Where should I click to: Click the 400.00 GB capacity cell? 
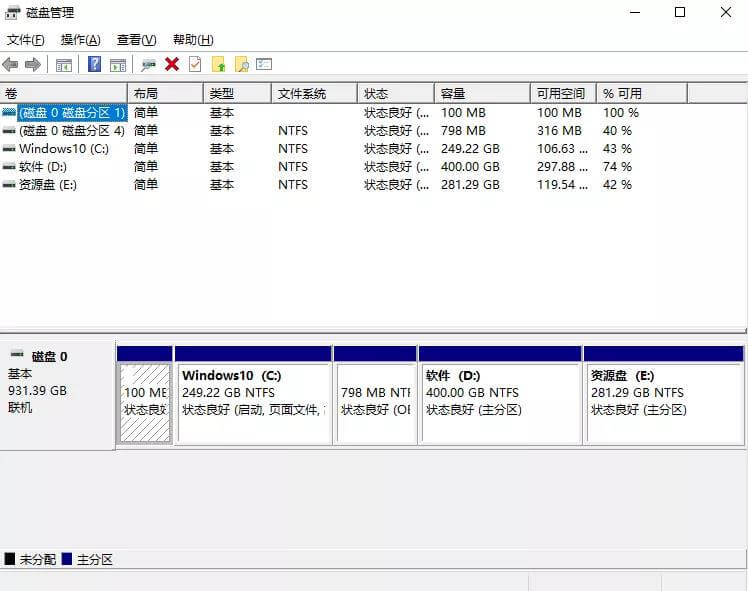(x=470, y=167)
